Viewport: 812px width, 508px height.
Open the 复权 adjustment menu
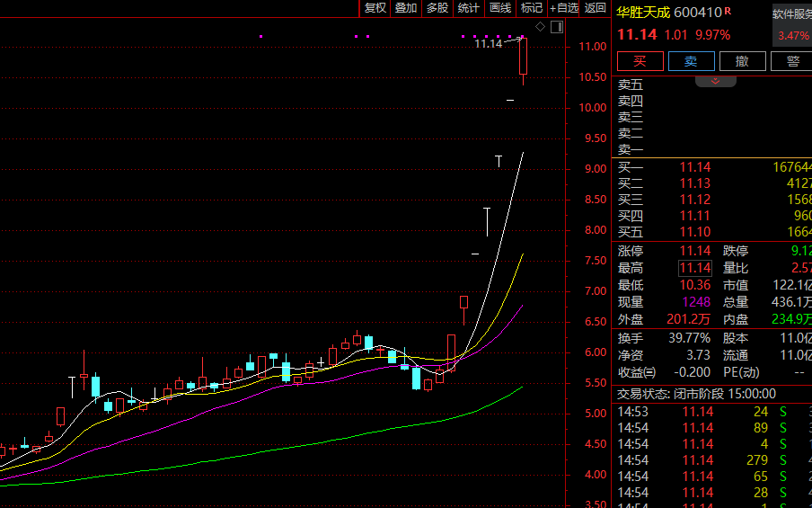pyautogui.click(x=375, y=8)
